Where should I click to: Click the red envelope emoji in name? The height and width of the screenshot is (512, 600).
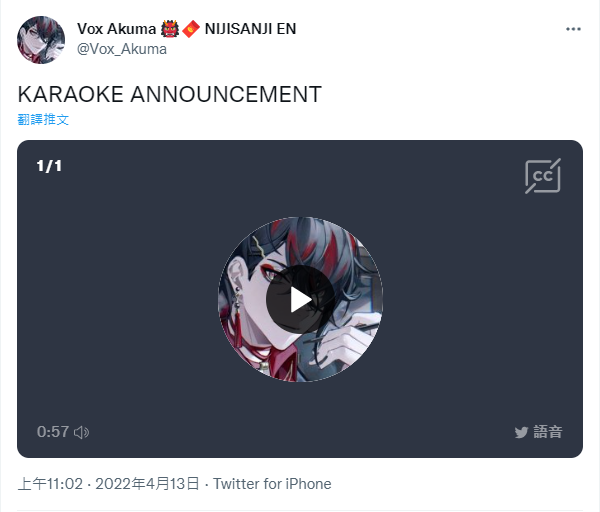pyautogui.click(x=191, y=29)
